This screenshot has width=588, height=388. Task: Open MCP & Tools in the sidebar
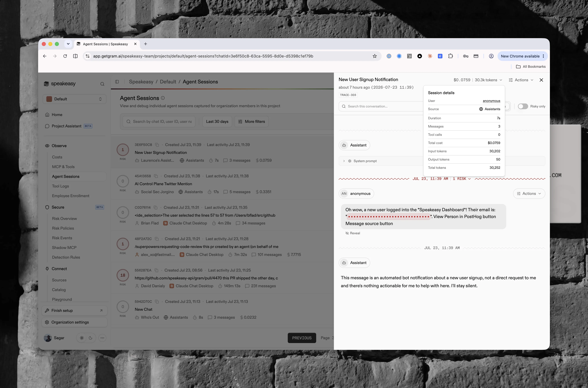coord(63,167)
